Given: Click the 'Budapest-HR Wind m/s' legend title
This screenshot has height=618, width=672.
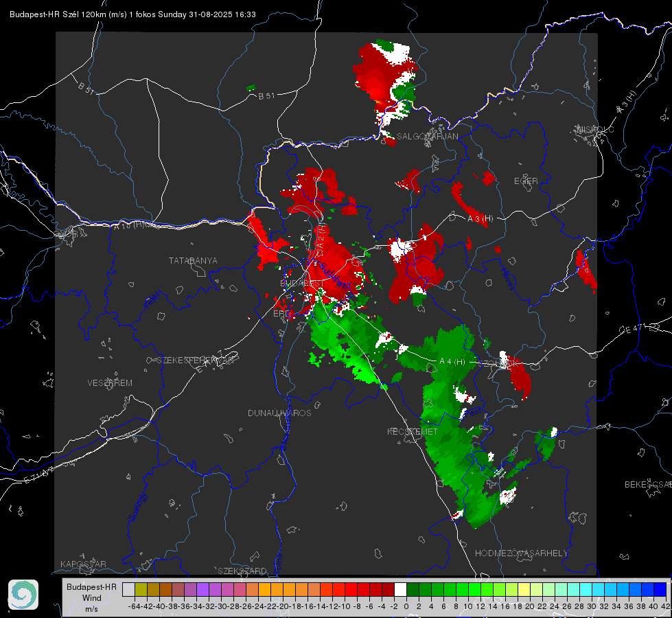Looking at the screenshot, I should [91, 598].
